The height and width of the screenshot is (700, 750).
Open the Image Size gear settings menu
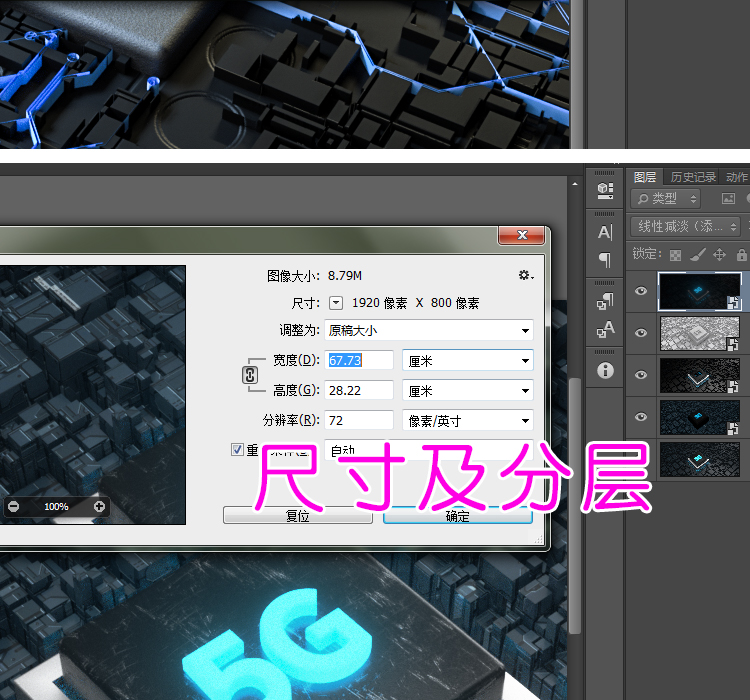tap(525, 275)
